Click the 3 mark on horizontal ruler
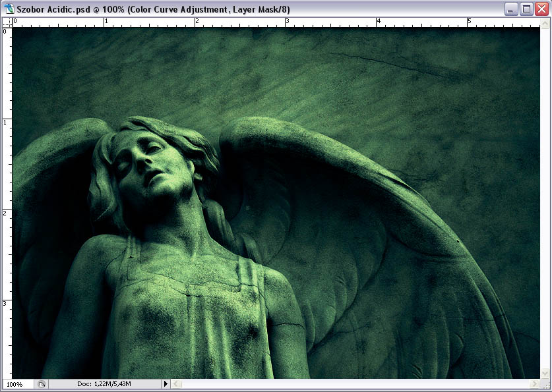This screenshot has height=392, width=552. tap(287, 22)
